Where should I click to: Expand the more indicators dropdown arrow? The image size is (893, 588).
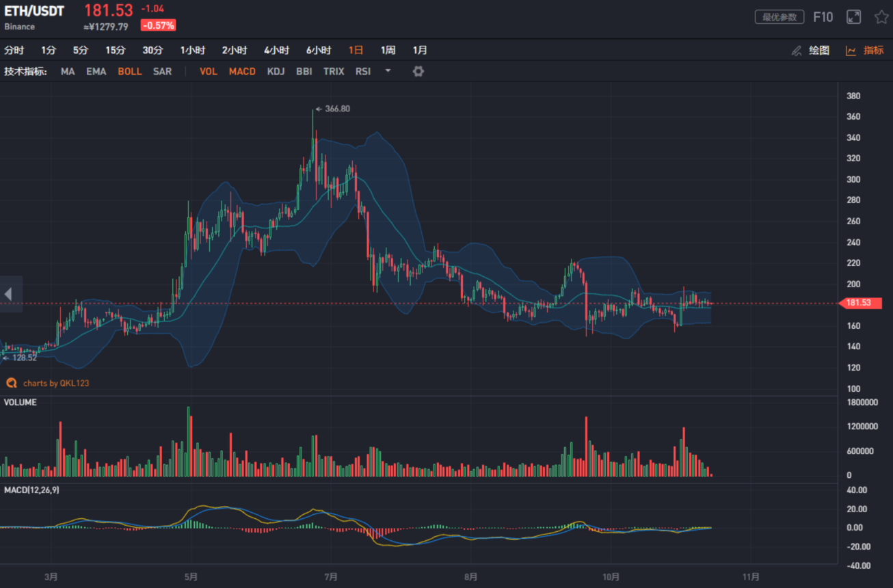[388, 70]
